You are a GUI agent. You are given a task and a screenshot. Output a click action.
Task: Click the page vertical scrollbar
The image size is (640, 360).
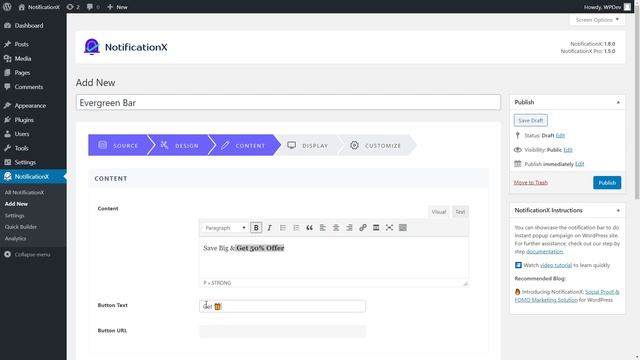[637, 102]
